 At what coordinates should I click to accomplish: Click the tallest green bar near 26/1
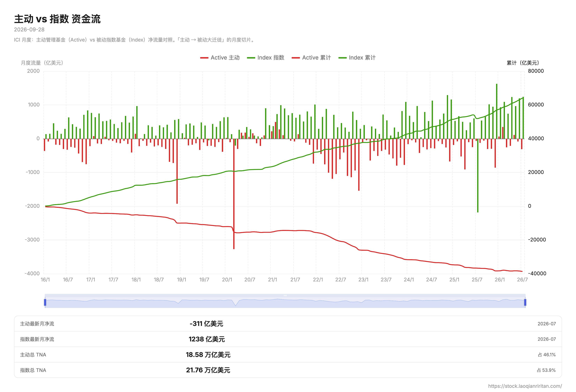(x=496, y=111)
